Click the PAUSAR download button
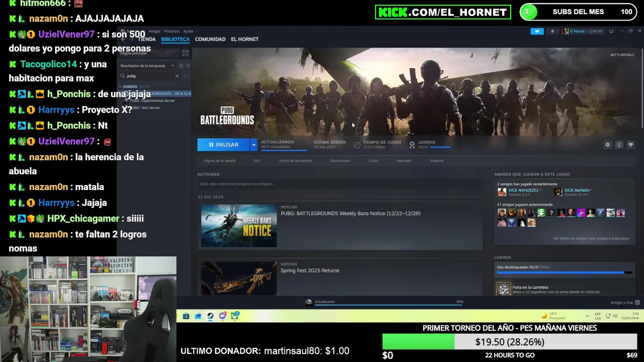Viewport: 644px width, 362px height. [x=223, y=145]
